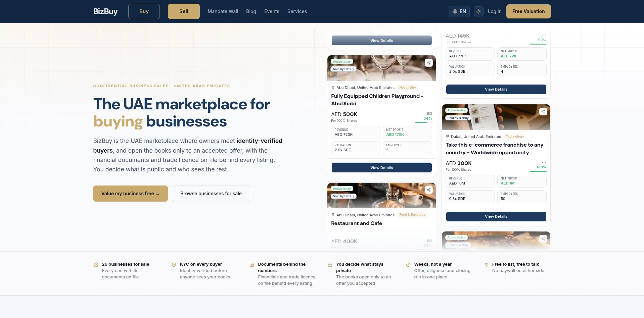Open the Fully Equipped Children Playground title

click(x=377, y=100)
